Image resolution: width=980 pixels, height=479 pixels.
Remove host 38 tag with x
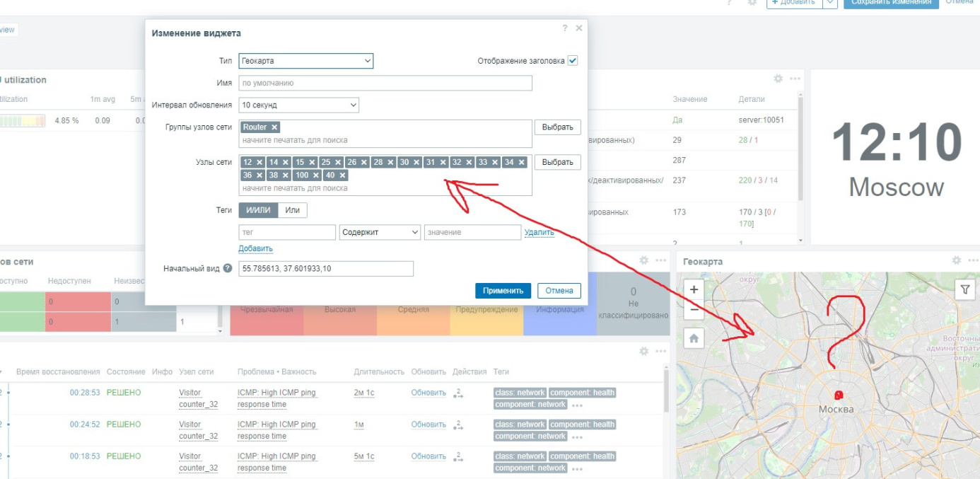286,175
